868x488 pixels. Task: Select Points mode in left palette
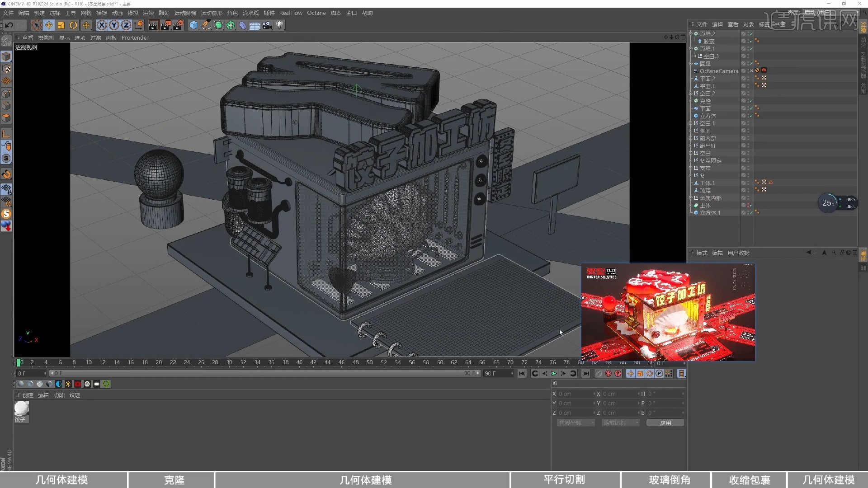click(6, 94)
